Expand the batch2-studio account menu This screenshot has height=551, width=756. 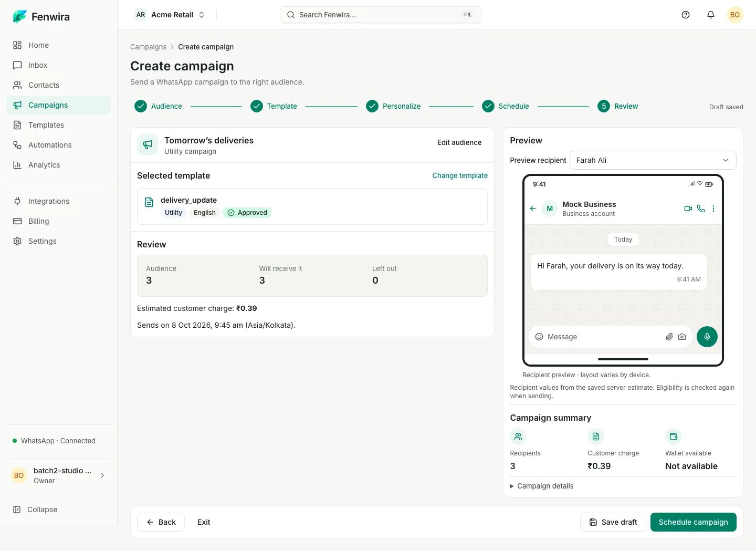click(58, 475)
